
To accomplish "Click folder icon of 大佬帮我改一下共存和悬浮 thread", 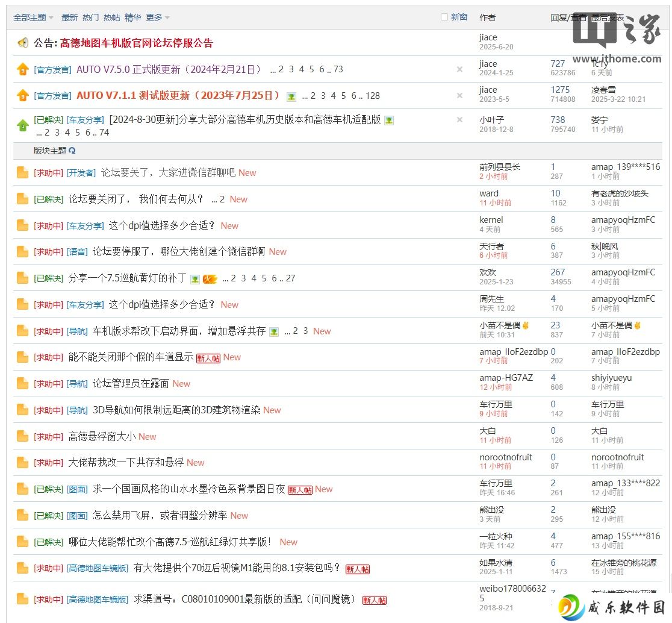I will [x=22, y=463].
